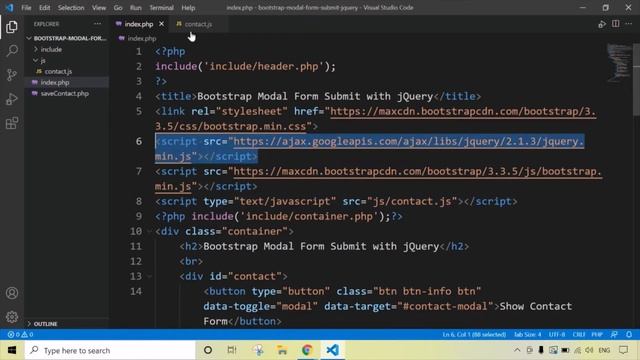This screenshot has width=640, height=360.
Task: Follow the bootstrap.min.js CDN link on line 7
Action: coord(418,171)
